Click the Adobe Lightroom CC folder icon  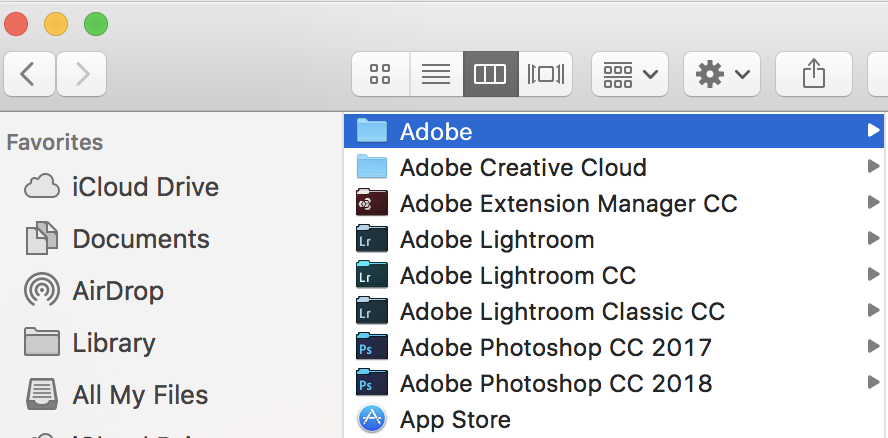[x=372, y=275]
